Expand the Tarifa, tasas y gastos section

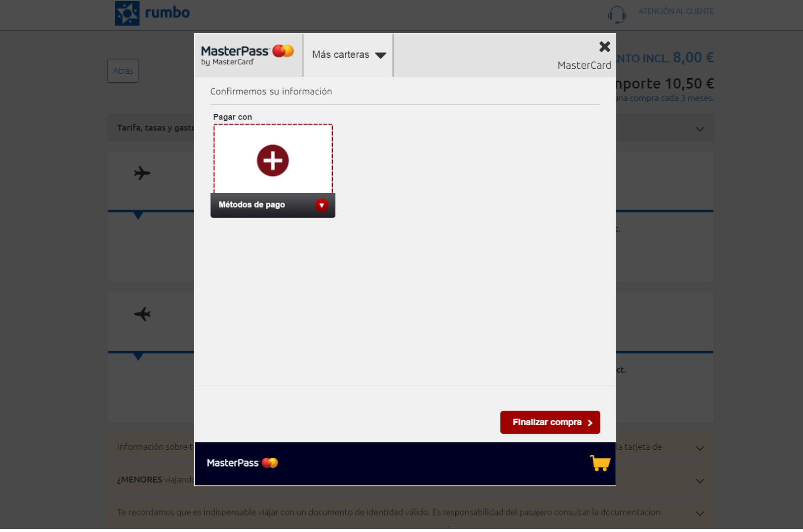click(x=700, y=128)
